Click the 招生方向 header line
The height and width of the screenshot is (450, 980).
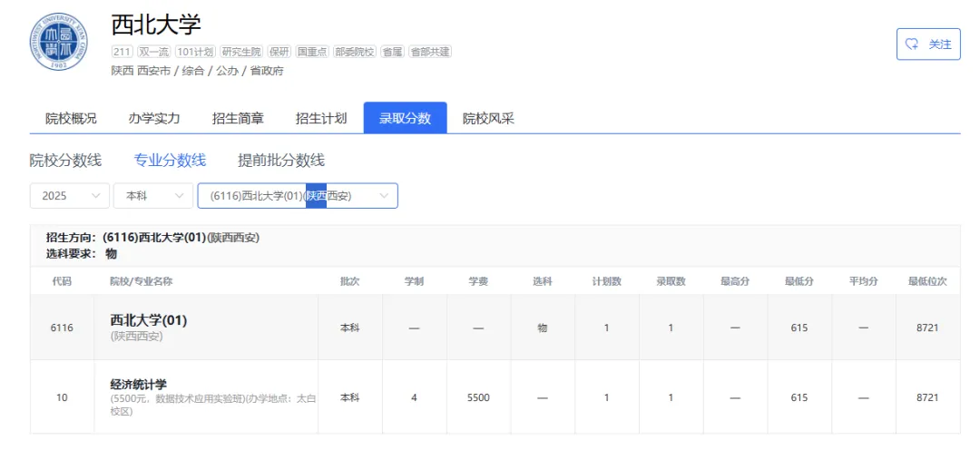153,238
